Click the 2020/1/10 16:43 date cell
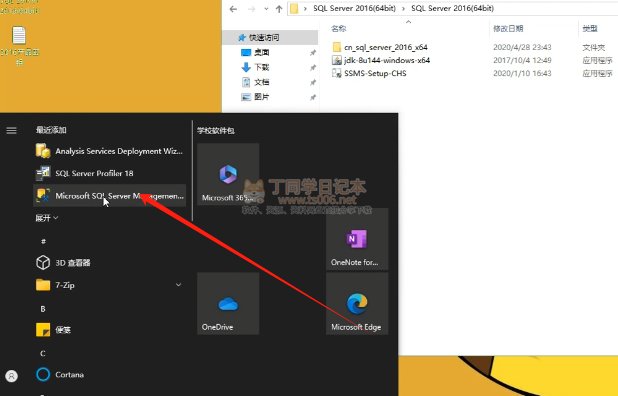Screen dimensions: 618x396 click(x=522, y=73)
